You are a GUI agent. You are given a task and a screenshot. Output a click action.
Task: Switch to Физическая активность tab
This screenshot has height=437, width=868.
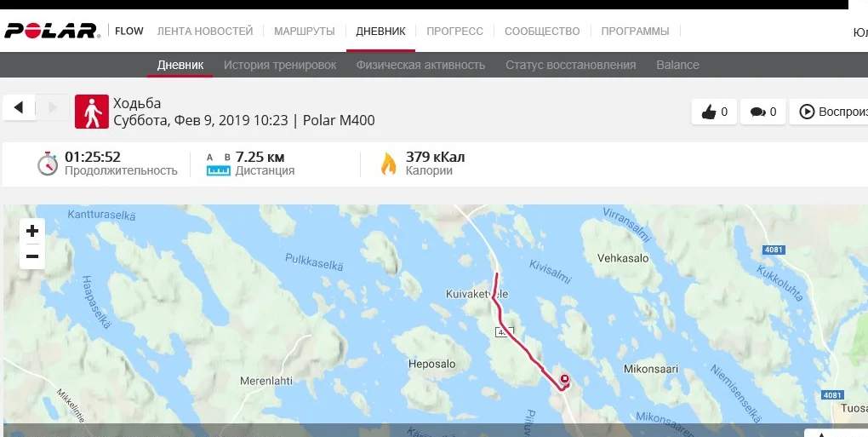click(420, 65)
